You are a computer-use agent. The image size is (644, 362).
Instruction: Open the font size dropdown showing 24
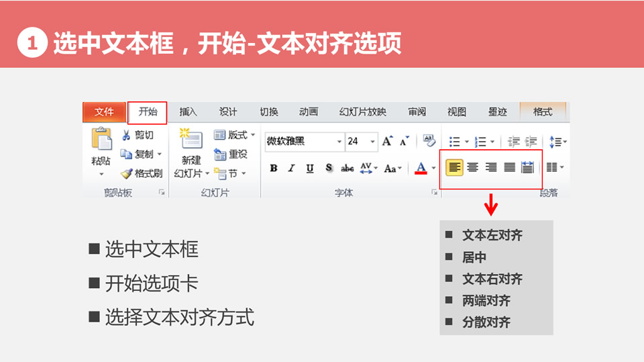click(372, 141)
